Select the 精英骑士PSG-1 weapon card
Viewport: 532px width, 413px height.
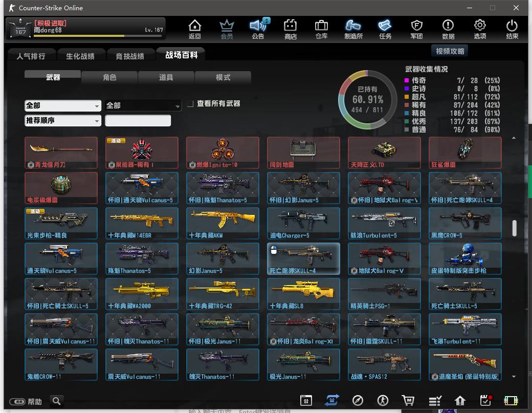coord(384,294)
